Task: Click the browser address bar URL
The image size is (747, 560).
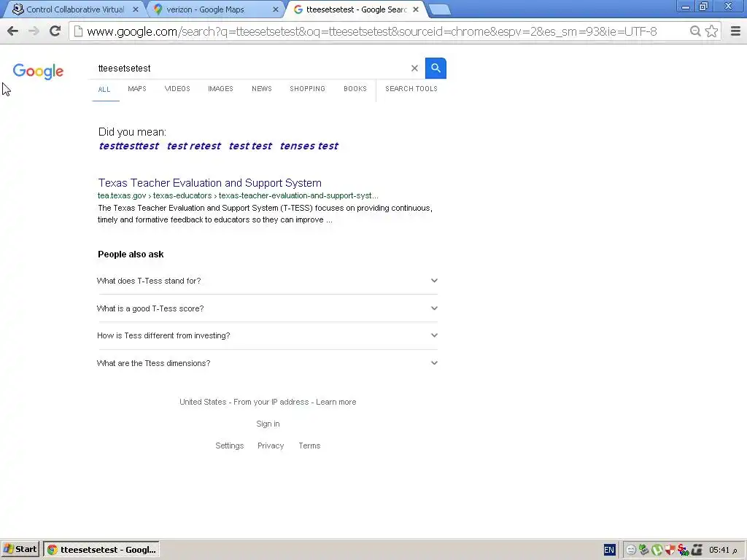Action: (371, 31)
